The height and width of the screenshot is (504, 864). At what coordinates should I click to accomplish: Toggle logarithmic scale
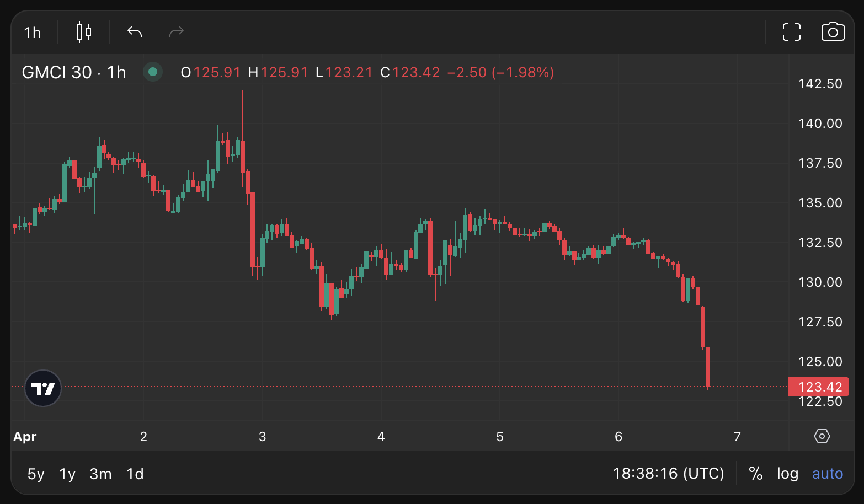pyautogui.click(x=787, y=474)
